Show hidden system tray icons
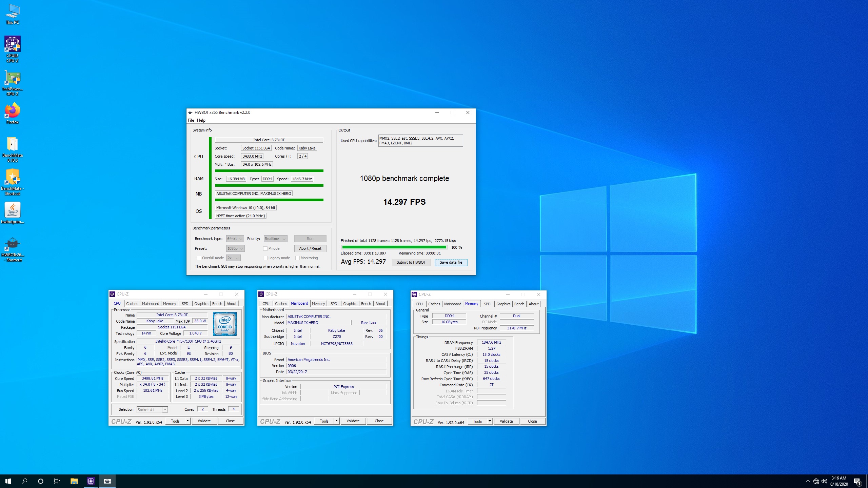868x488 pixels. (808, 481)
